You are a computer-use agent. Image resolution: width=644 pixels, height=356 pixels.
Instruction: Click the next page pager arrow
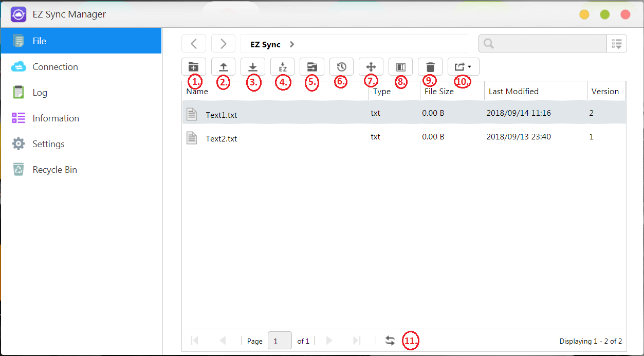click(329, 341)
